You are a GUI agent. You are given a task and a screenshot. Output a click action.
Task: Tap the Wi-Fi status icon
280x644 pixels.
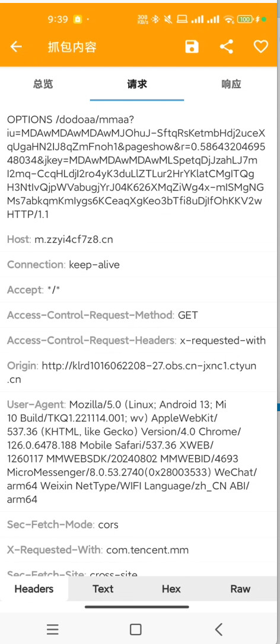pyautogui.click(x=228, y=20)
